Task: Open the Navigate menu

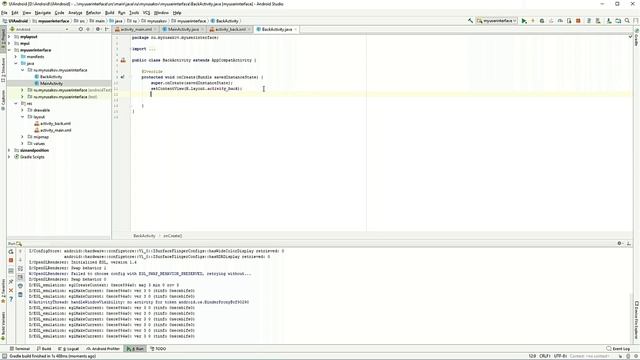Action: (x=42, y=13)
